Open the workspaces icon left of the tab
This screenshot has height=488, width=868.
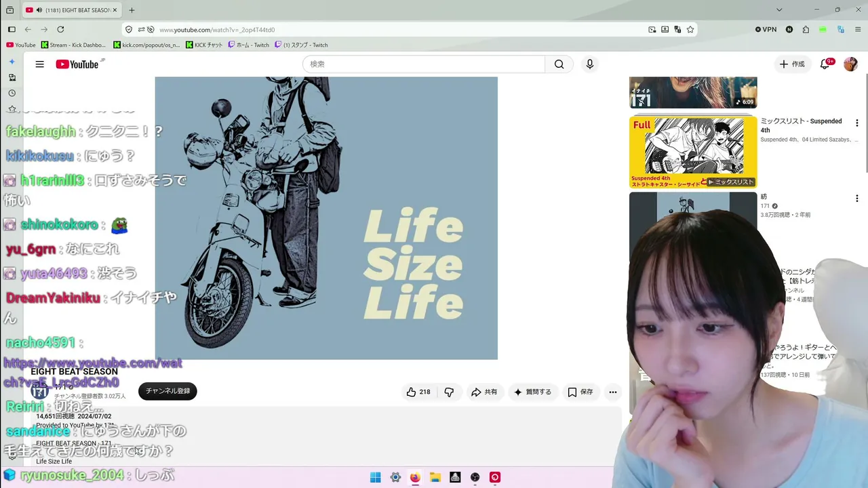click(9, 10)
